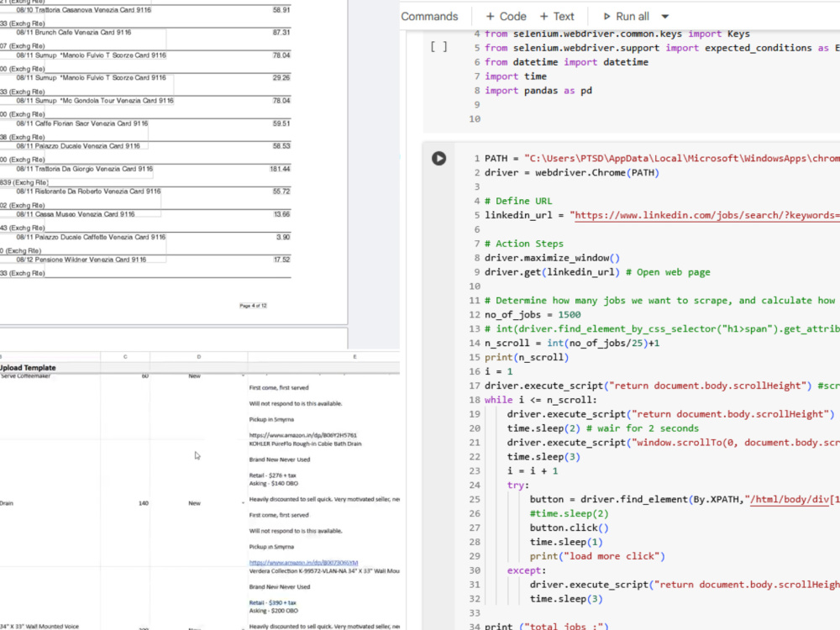This screenshot has width=840, height=630.
Task: Click 'Pensione Wildner Venezia' transaction row
Action: (81, 260)
